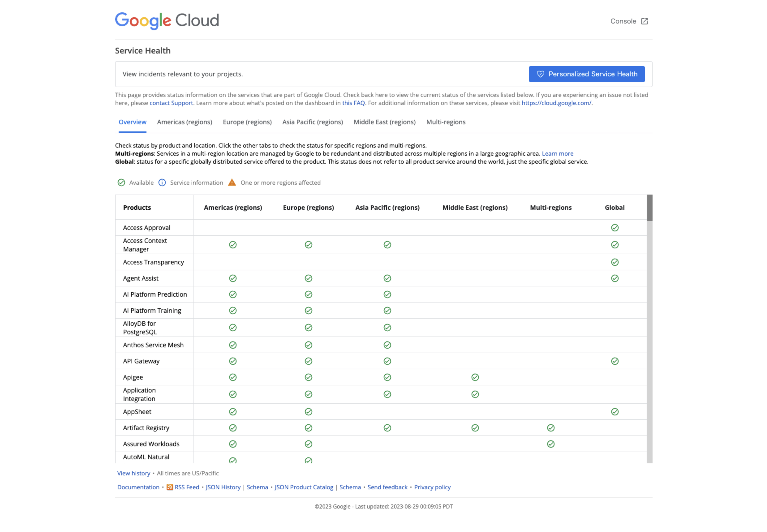Click Assured Workloads Multi-regions checkmark
Image resolution: width=767 pixels, height=532 pixels.
[x=551, y=444]
